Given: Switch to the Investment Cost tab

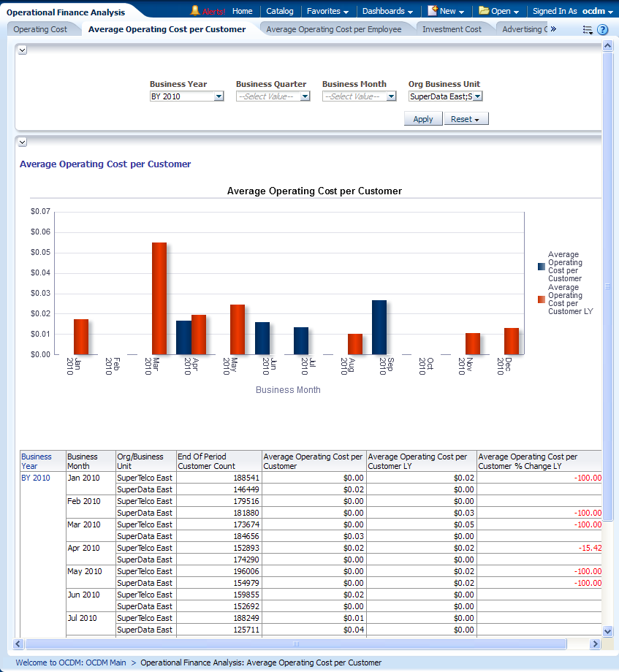Looking at the screenshot, I should tap(452, 29).
